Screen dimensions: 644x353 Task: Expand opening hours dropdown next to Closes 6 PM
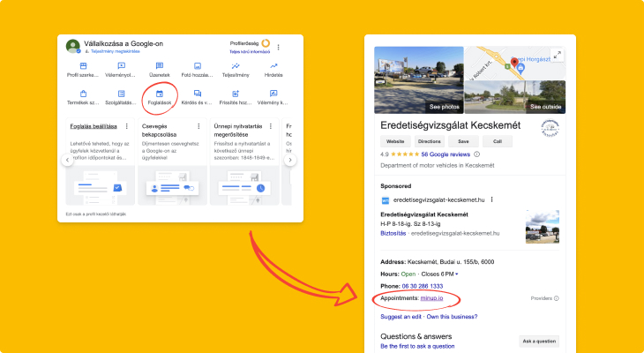pyautogui.click(x=457, y=274)
